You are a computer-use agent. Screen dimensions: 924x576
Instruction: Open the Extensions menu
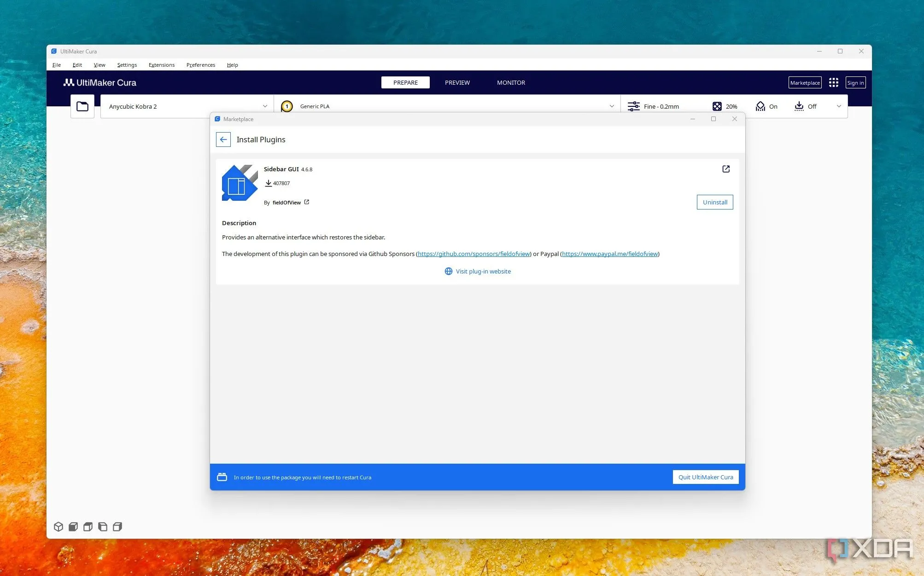tap(161, 65)
